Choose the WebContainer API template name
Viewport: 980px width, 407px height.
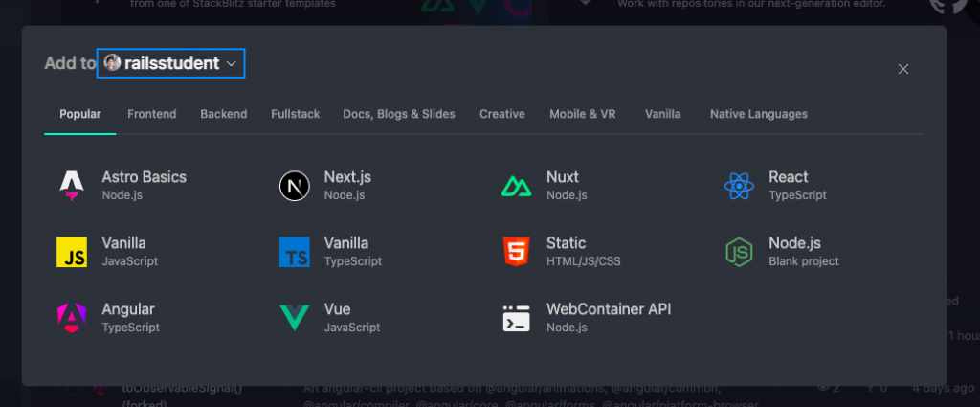tap(609, 309)
